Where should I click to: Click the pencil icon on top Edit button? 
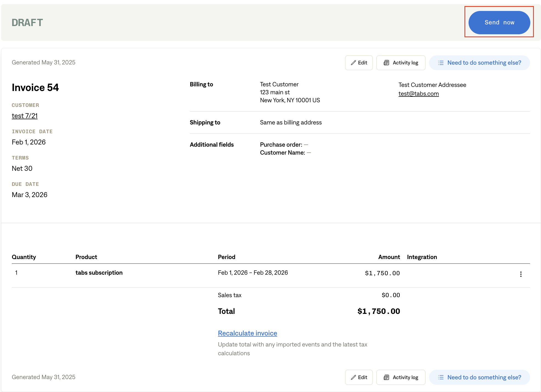(x=353, y=63)
